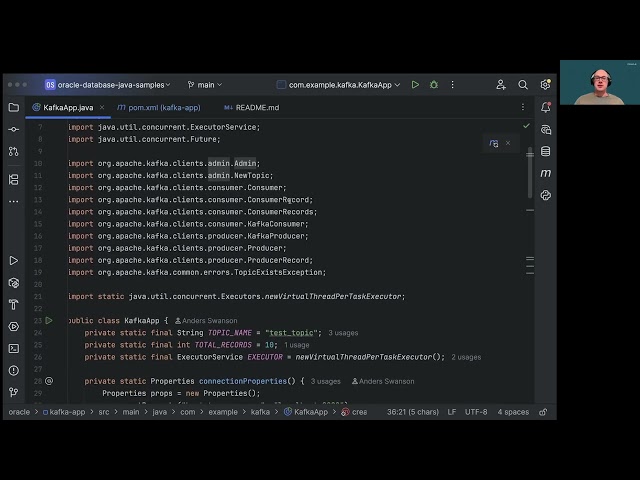The height and width of the screenshot is (480, 640).
Task: Click the inspections green checkmark widget
Action: (x=527, y=126)
